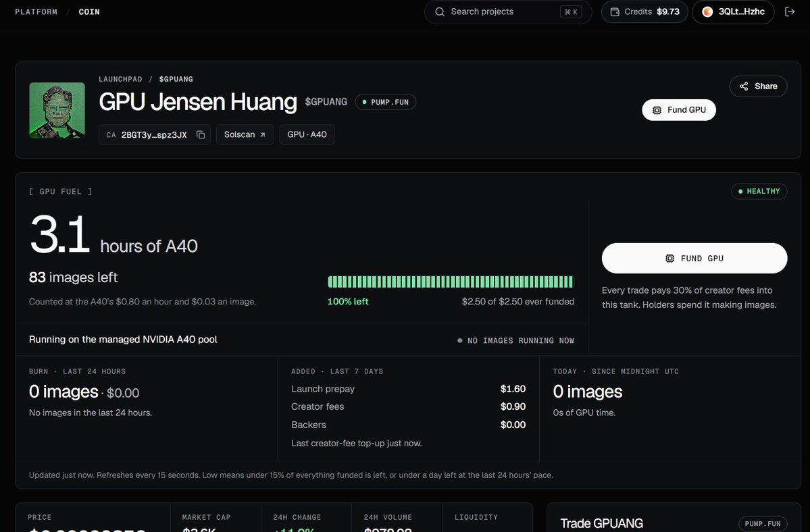Click the $GPUANG breadcrumb
Image resolution: width=810 pixels, height=532 pixels.
176,79
